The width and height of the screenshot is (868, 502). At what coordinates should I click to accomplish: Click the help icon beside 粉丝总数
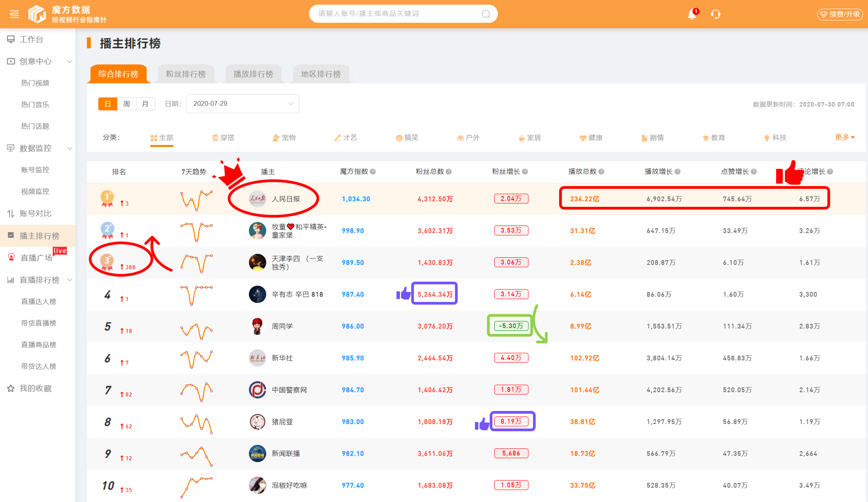449,172
